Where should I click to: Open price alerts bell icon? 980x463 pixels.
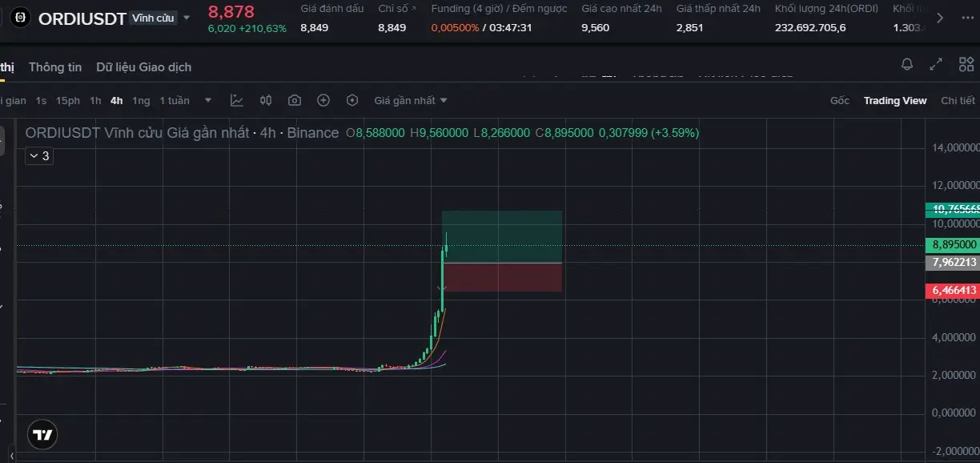click(x=907, y=64)
